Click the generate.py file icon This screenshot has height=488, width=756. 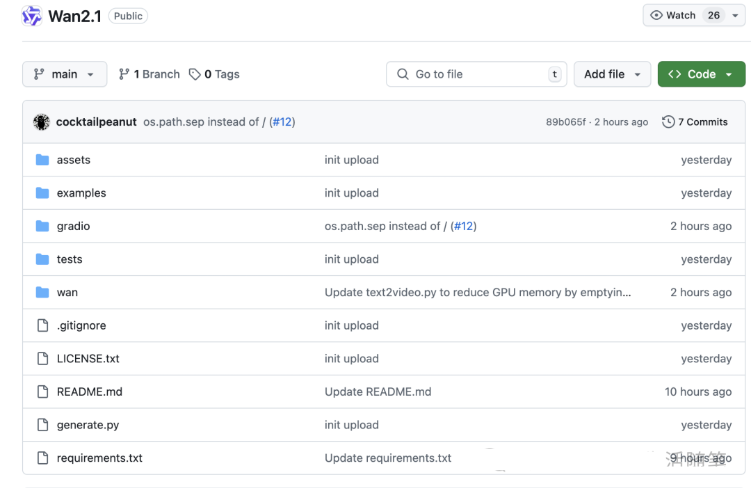click(42, 425)
